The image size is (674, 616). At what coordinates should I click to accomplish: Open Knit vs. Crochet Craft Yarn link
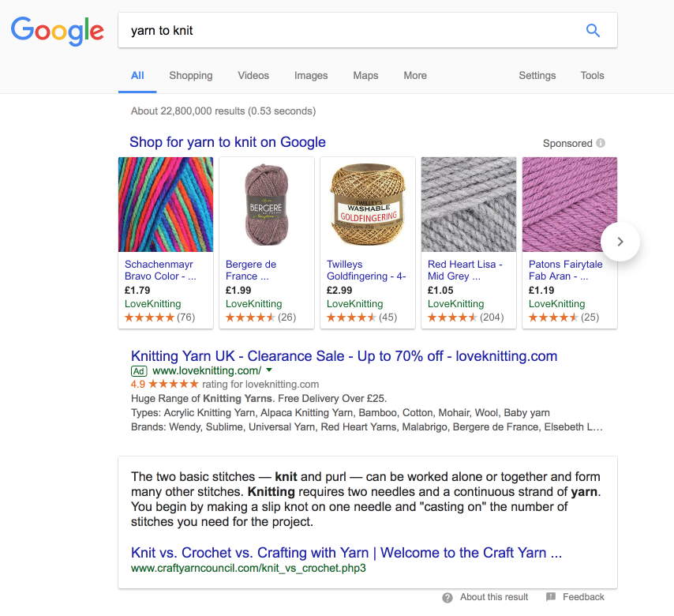(346, 552)
